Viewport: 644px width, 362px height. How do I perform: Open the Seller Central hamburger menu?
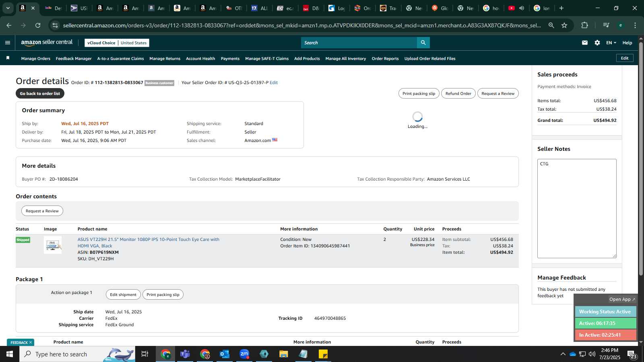point(8,43)
